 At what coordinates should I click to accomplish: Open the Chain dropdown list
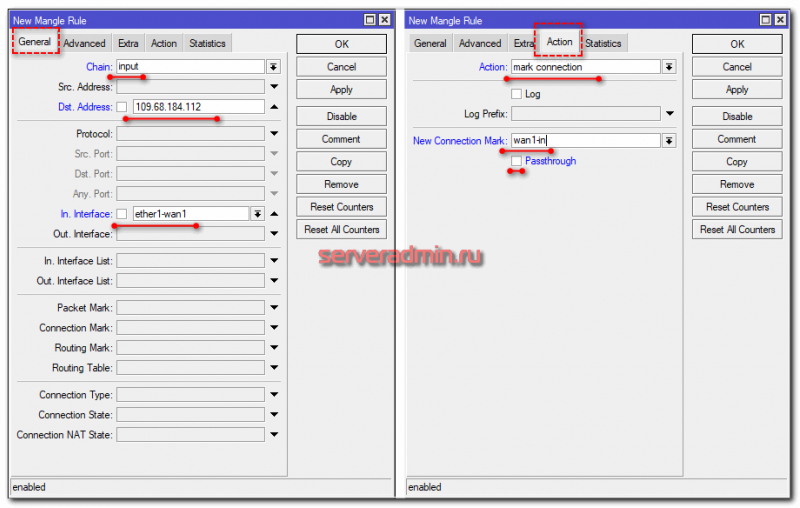273,67
